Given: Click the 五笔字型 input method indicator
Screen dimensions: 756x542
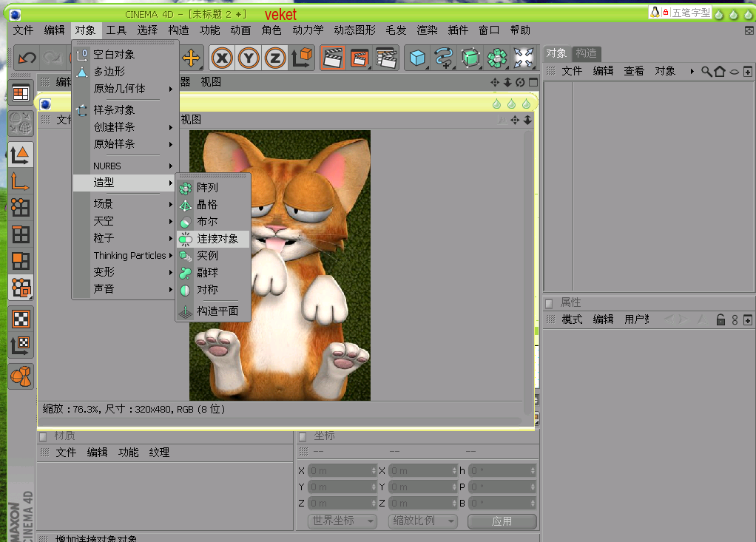Looking at the screenshot, I should pos(691,13).
